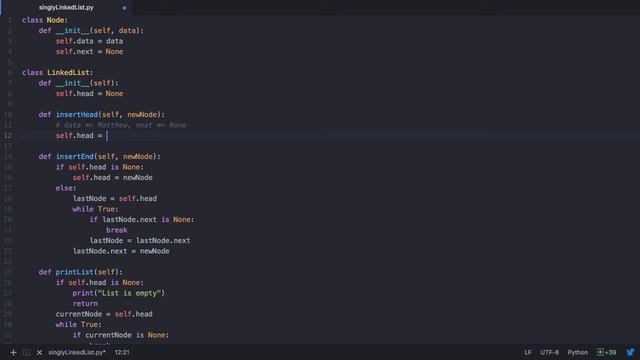Click 'lastNode = lastNode.next' line
Viewport: 640px width, 360px height.
140,241
